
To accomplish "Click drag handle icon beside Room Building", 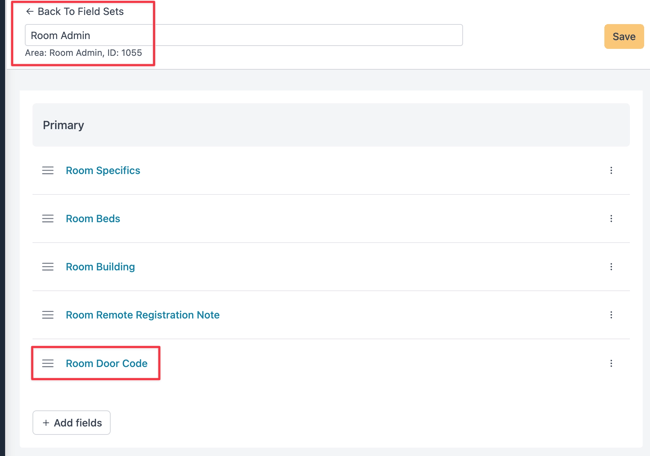I will coord(47,267).
